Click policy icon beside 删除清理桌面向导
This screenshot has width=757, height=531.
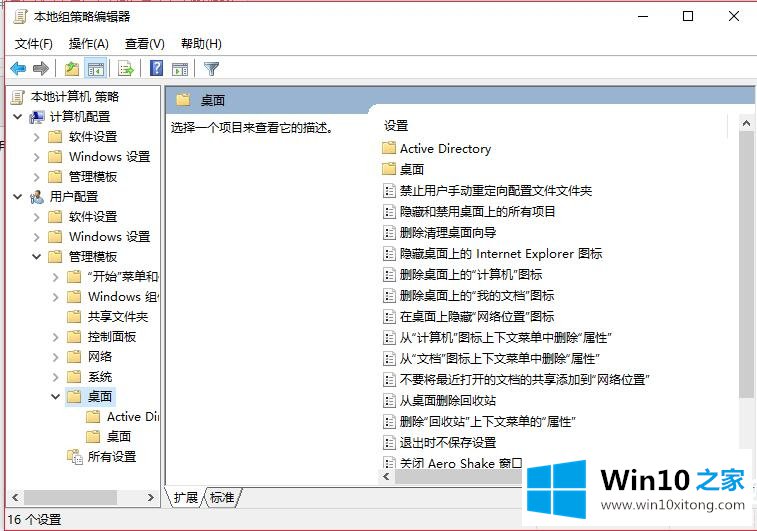coord(389,233)
